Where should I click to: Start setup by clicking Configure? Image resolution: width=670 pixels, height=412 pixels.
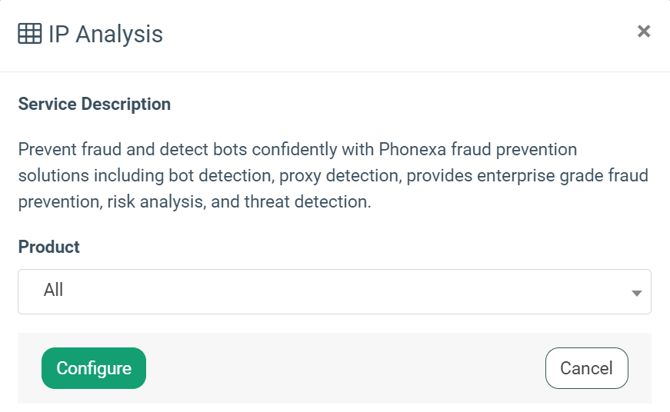pyautogui.click(x=93, y=368)
